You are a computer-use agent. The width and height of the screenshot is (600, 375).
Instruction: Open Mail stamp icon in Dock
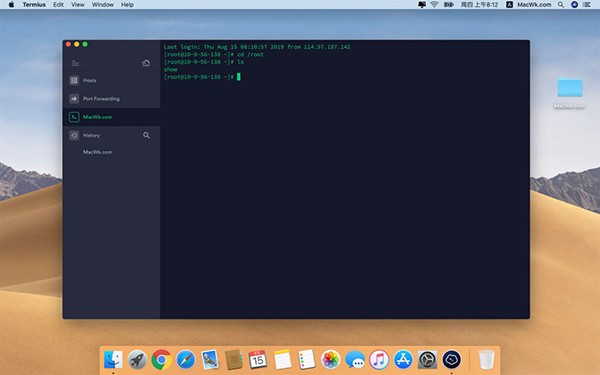click(210, 360)
